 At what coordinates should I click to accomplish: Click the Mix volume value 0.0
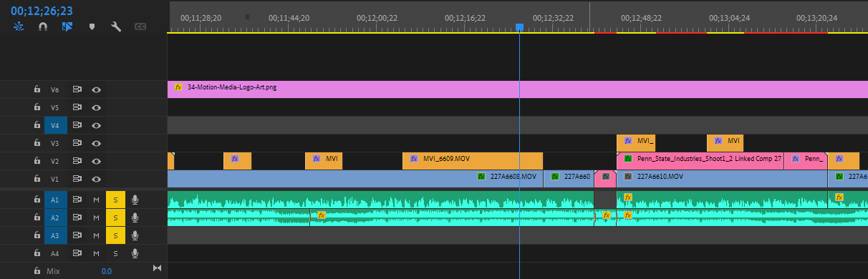point(106,271)
